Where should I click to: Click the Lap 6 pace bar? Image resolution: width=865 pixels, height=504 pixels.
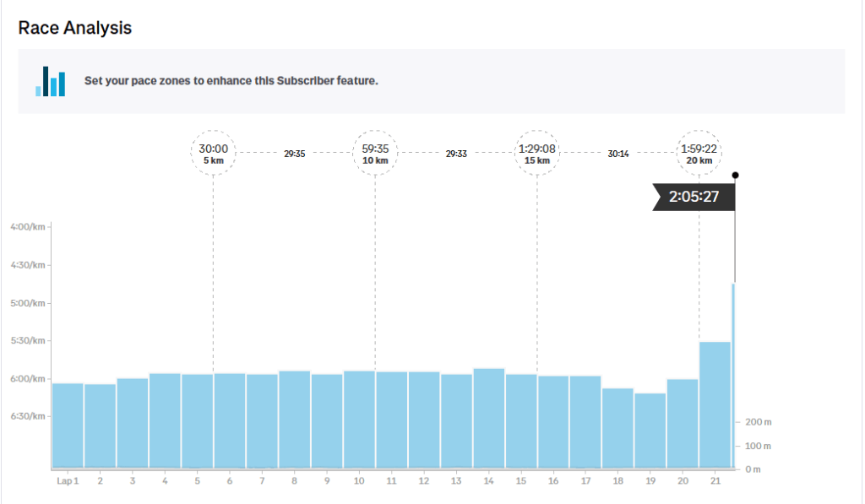point(230,420)
